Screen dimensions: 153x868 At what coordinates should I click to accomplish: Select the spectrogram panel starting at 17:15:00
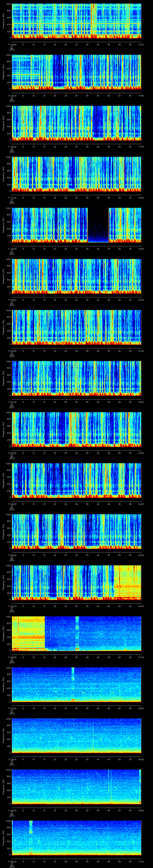77,72
